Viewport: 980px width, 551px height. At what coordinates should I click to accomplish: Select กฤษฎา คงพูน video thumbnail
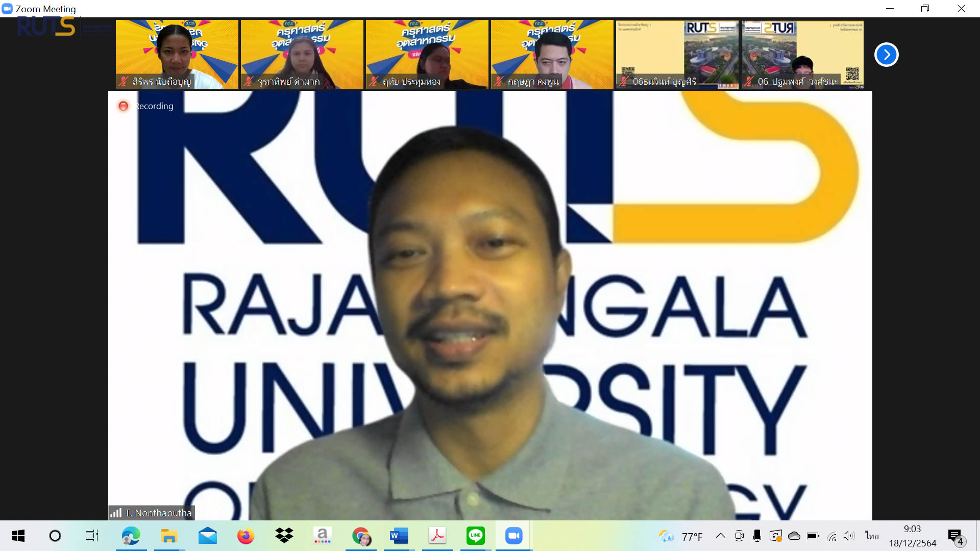coord(552,54)
